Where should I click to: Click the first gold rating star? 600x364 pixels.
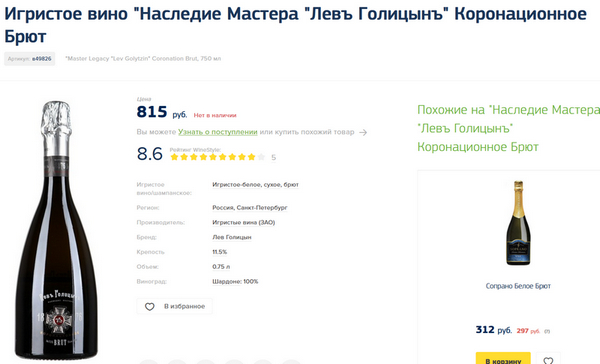click(174, 157)
